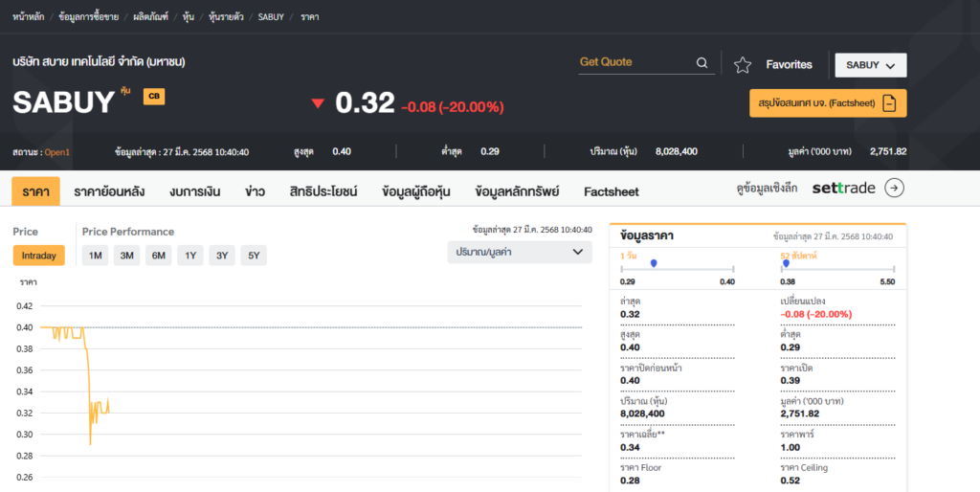Select the Intraday price view
Viewport: 980px width, 492px height.
[x=39, y=256]
